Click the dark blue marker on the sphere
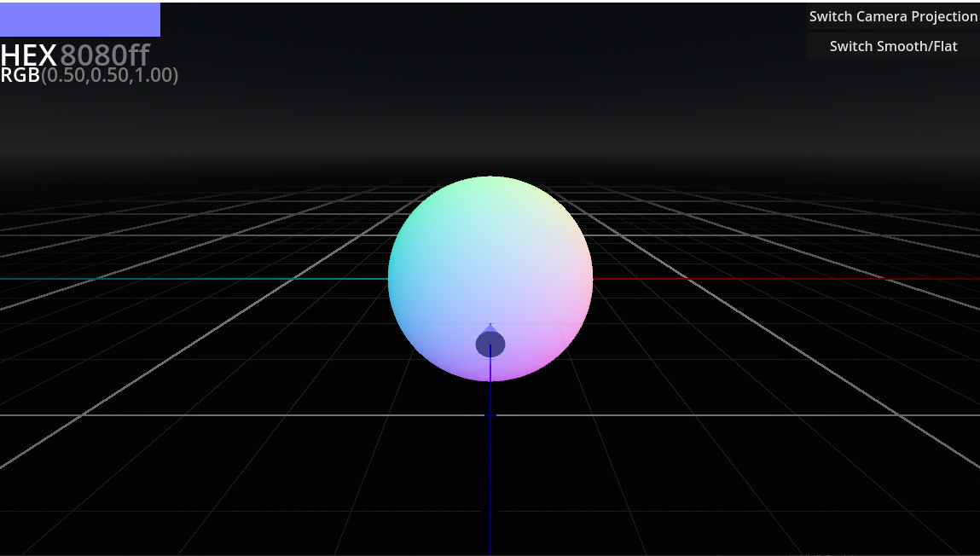The width and height of the screenshot is (980, 556). click(490, 343)
